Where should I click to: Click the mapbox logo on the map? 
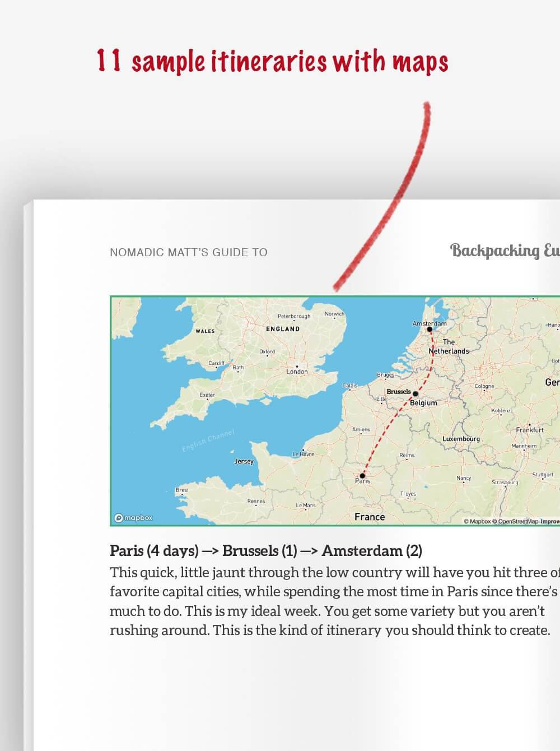(x=133, y=518)
